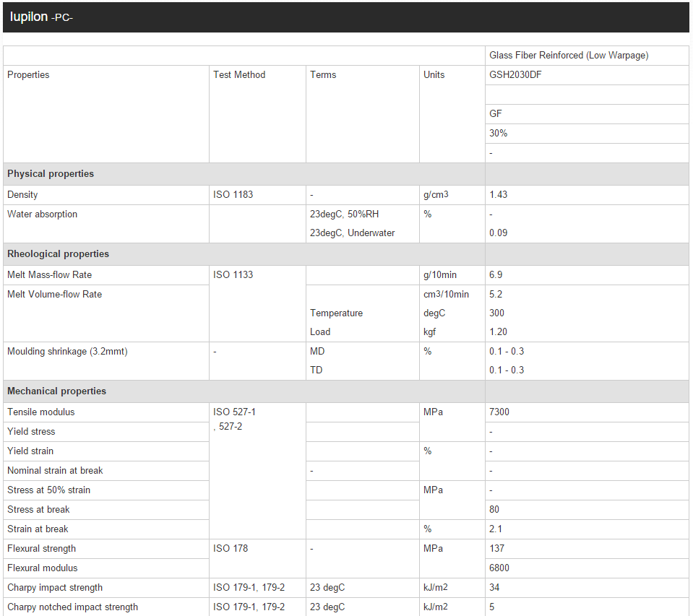Click the Moulding shrinkage (3.2mmt) label
The width and height of the screenshot is (693, 616).
pyautogui.click(x=68, y=352)
